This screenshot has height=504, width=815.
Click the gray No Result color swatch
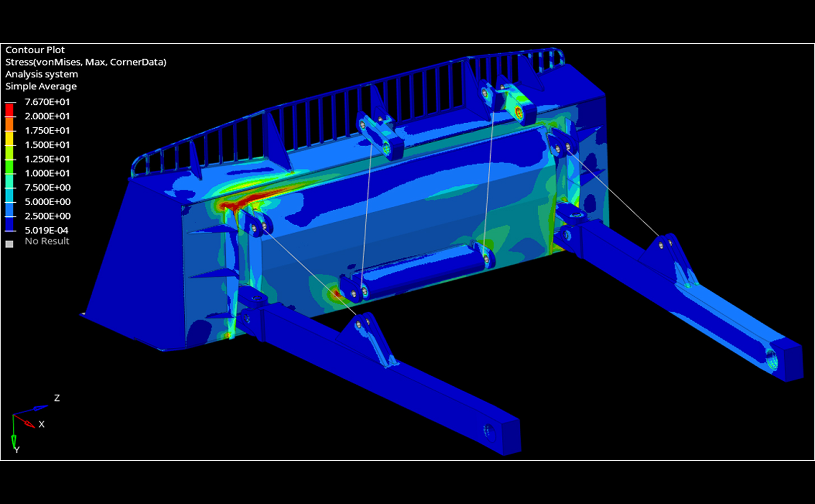tap(9, 244)
